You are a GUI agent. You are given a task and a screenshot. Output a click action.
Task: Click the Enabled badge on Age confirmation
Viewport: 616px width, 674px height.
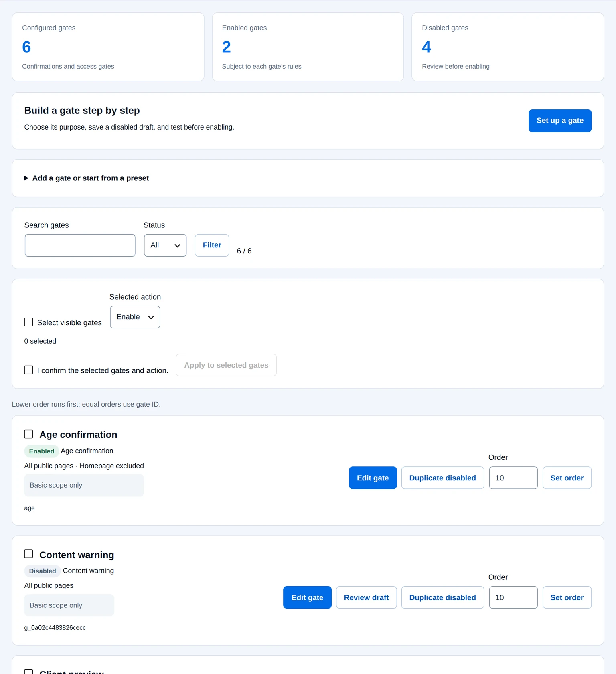click(x=42, y=451)
